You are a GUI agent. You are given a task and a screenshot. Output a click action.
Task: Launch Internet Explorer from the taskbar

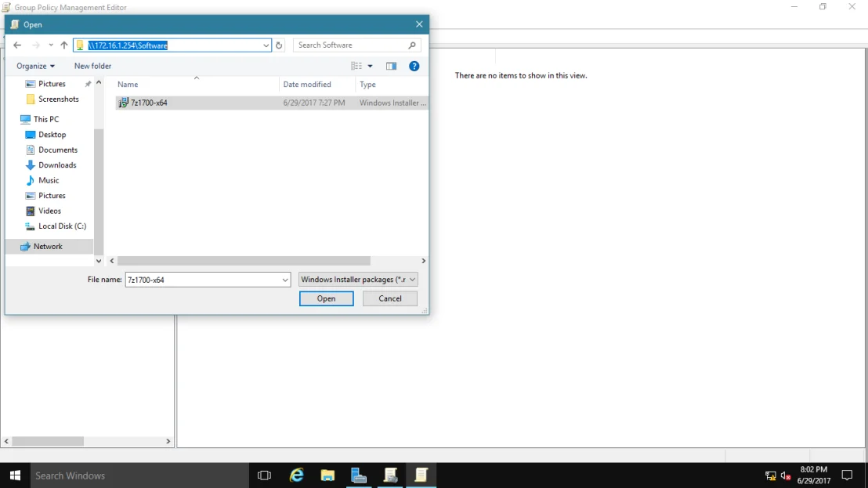[297, 475]
